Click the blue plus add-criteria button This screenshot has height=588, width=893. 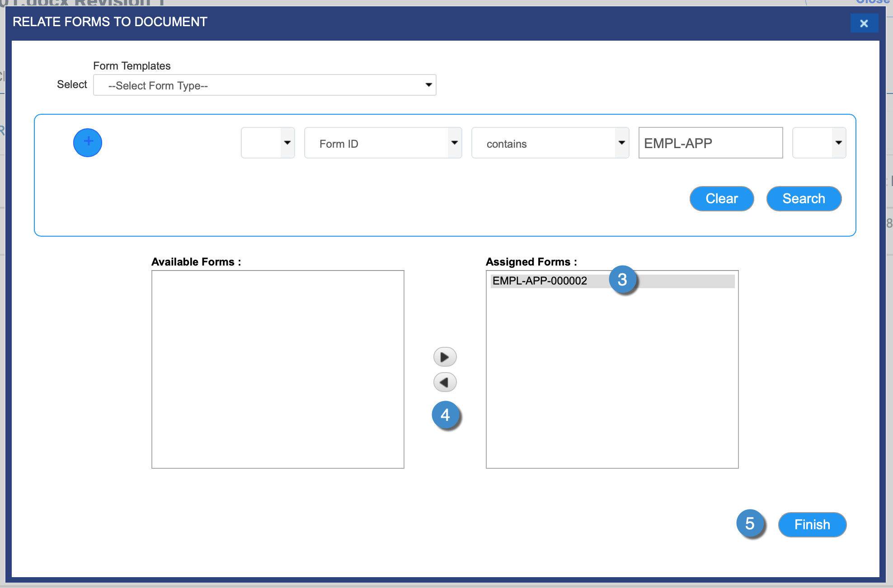point(88,143)
